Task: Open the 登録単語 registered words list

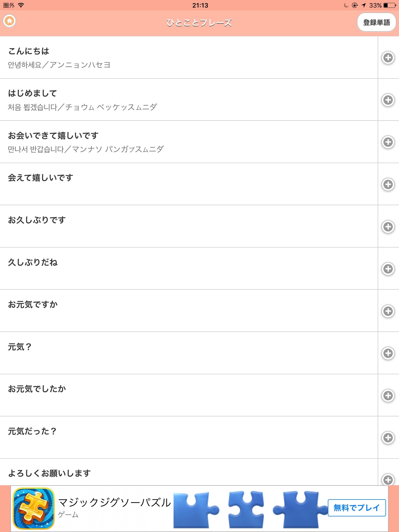Action: pos(376,23)
